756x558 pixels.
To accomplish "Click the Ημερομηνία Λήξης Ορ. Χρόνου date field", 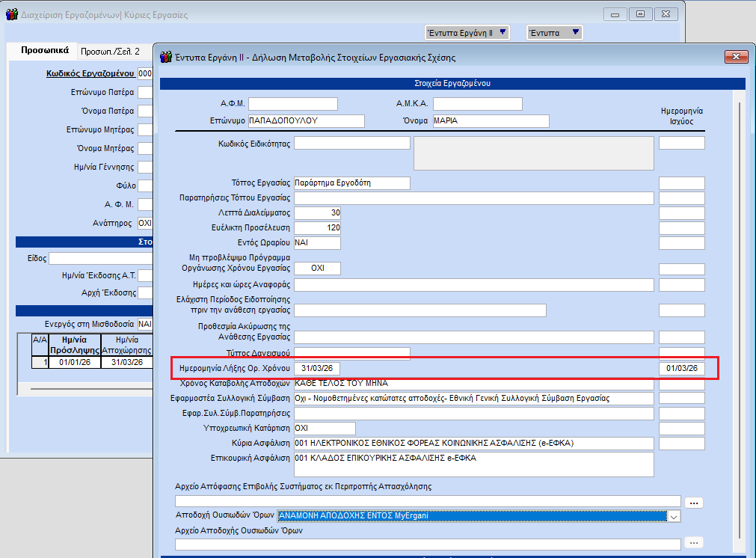I will [318, 369].
